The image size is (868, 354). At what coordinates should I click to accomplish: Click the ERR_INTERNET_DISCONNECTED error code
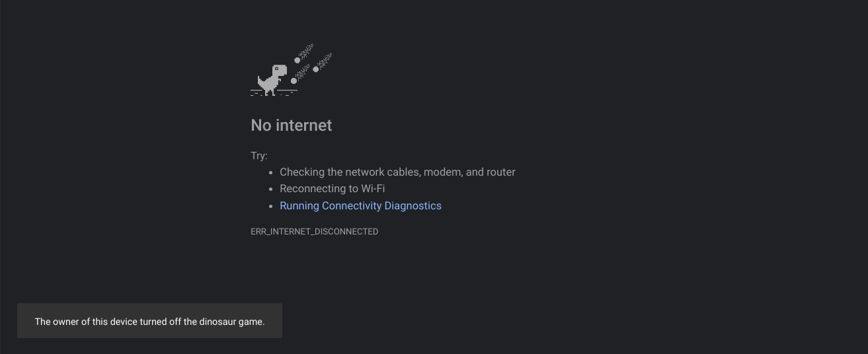point(315,232)
